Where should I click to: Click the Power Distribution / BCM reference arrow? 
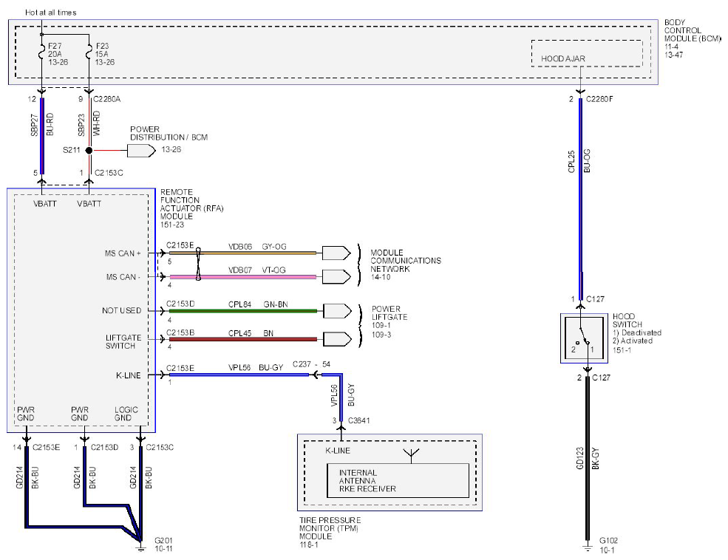141,150
